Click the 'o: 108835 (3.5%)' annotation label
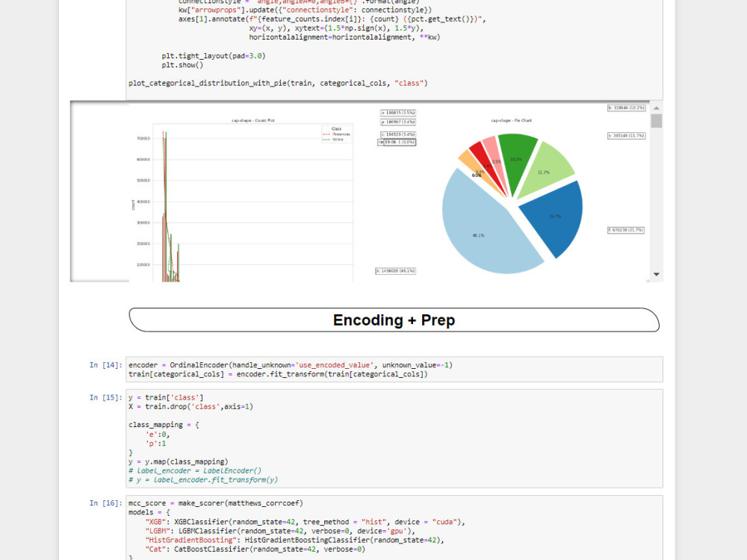 point(398,113)
